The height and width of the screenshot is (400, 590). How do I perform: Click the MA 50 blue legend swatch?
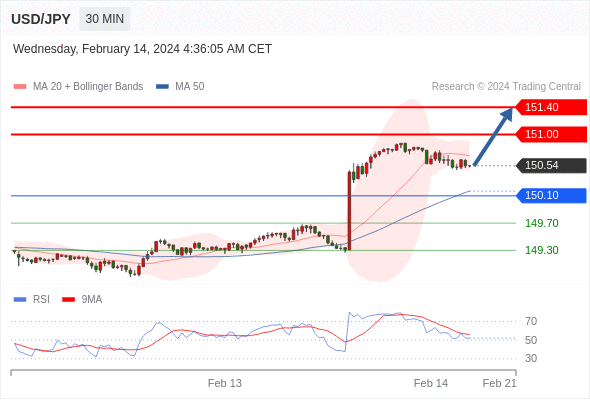click(162, 87)
